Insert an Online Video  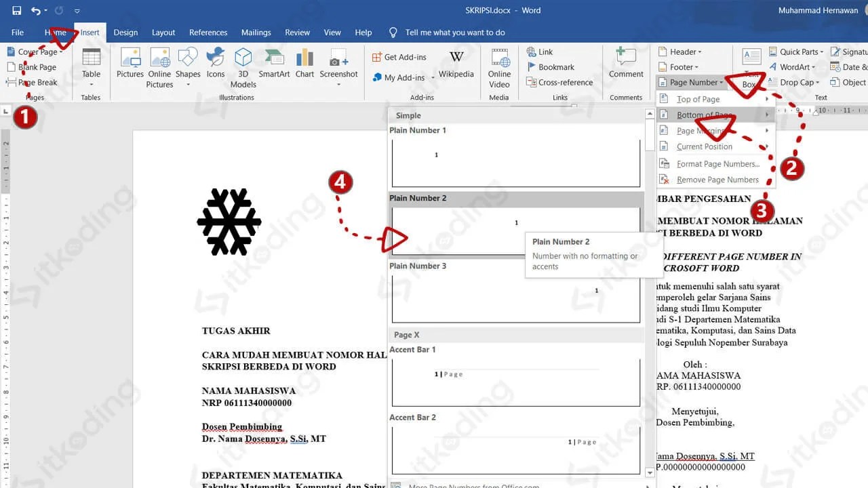pos(499,68)
